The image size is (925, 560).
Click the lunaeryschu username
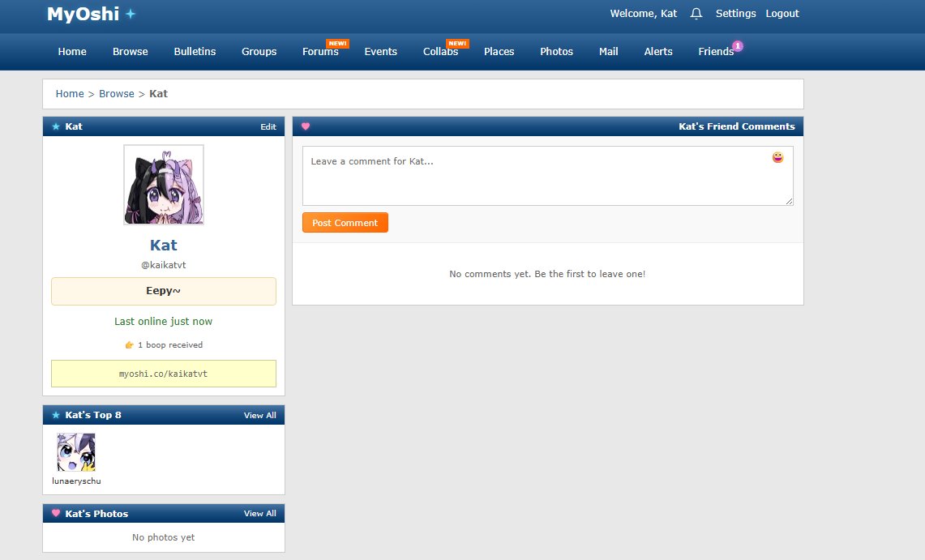[77, 481]
